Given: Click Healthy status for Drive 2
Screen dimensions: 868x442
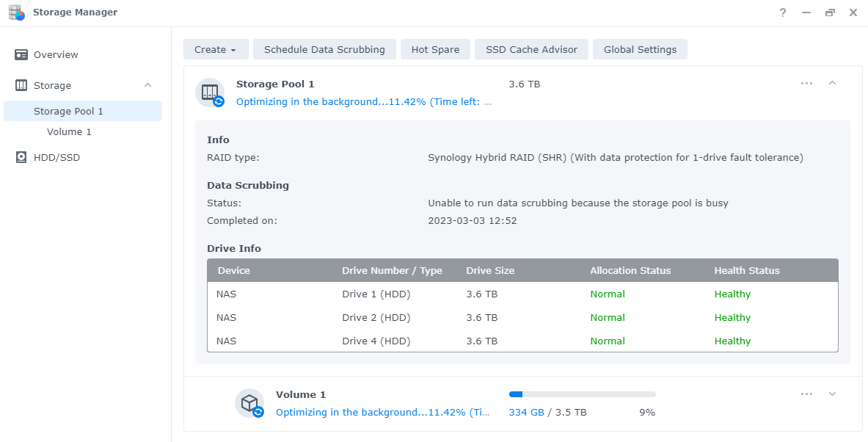Looking at the screenshot, I should [x=732, y=317].
